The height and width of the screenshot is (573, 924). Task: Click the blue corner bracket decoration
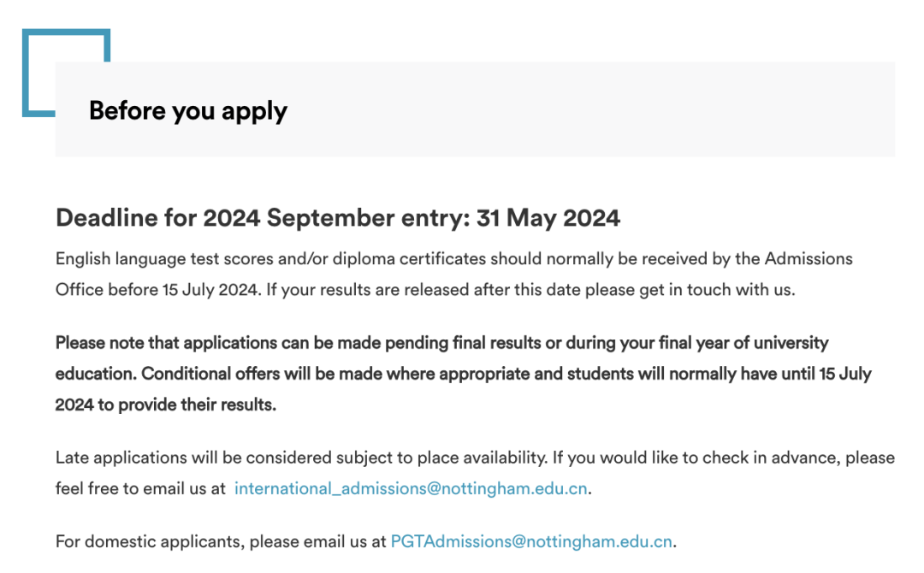[65, 35]
